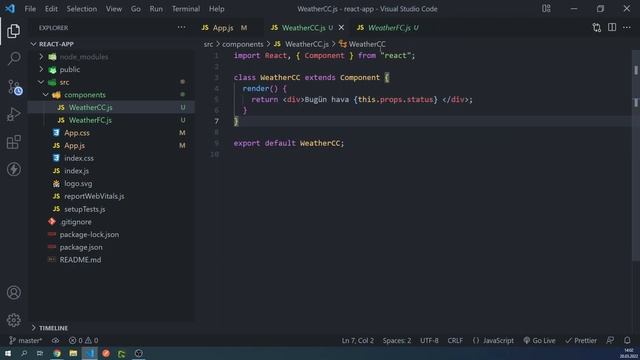This screenshot has width=640, height=360.
Task: Click the master branch indicator
Action: (x=25, y=340)
